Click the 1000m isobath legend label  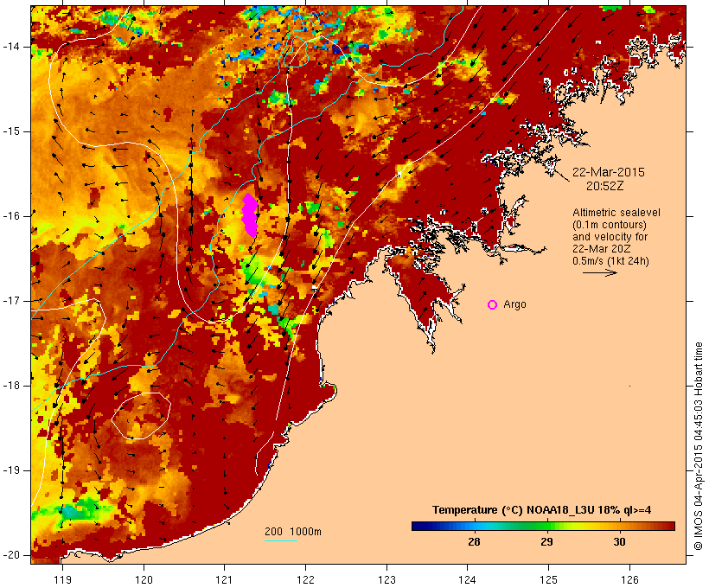coord(306,532)
